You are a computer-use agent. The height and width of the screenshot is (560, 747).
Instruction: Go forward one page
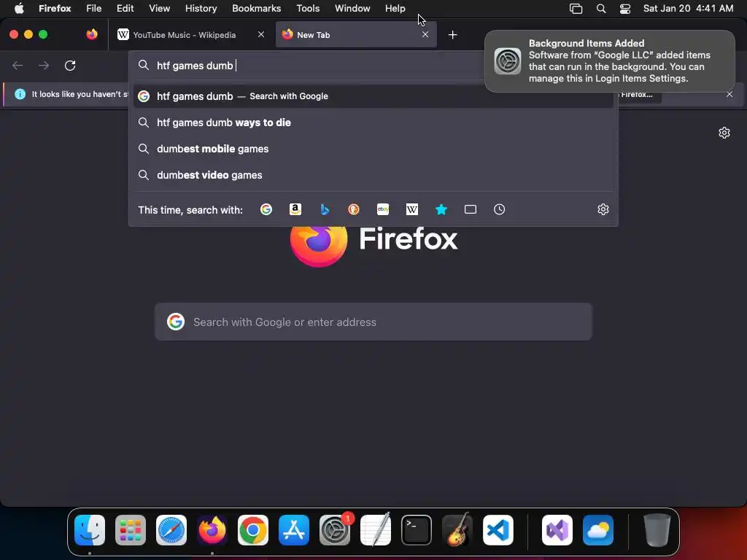[44, 66]
